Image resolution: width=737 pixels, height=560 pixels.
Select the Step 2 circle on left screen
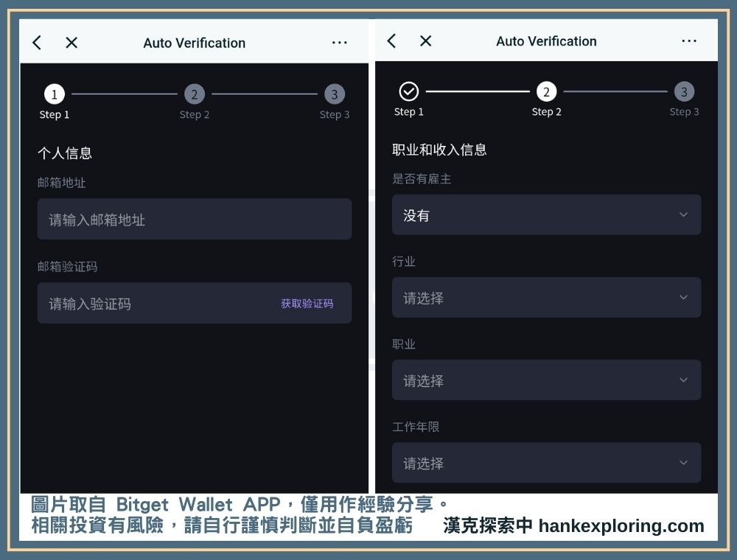[x=195, y=94]
